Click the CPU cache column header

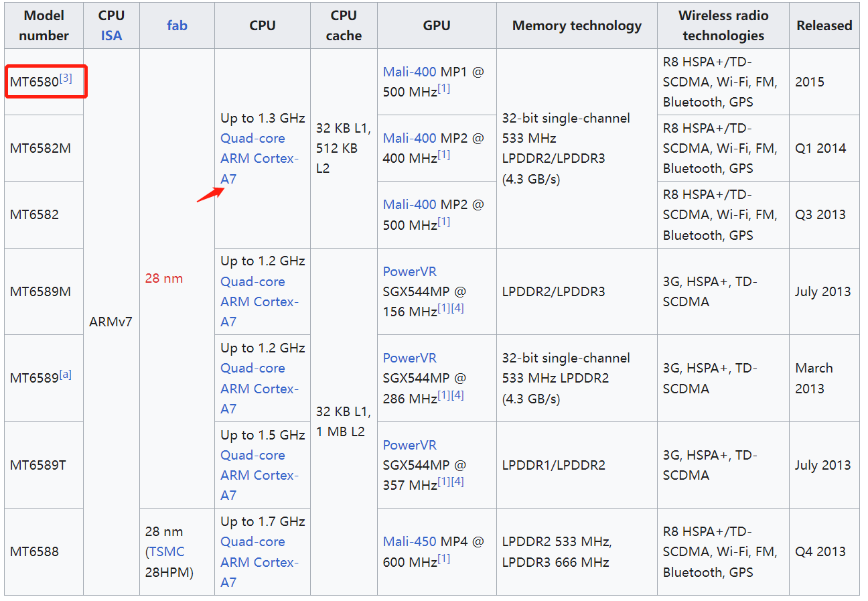[x=344, y=25]
